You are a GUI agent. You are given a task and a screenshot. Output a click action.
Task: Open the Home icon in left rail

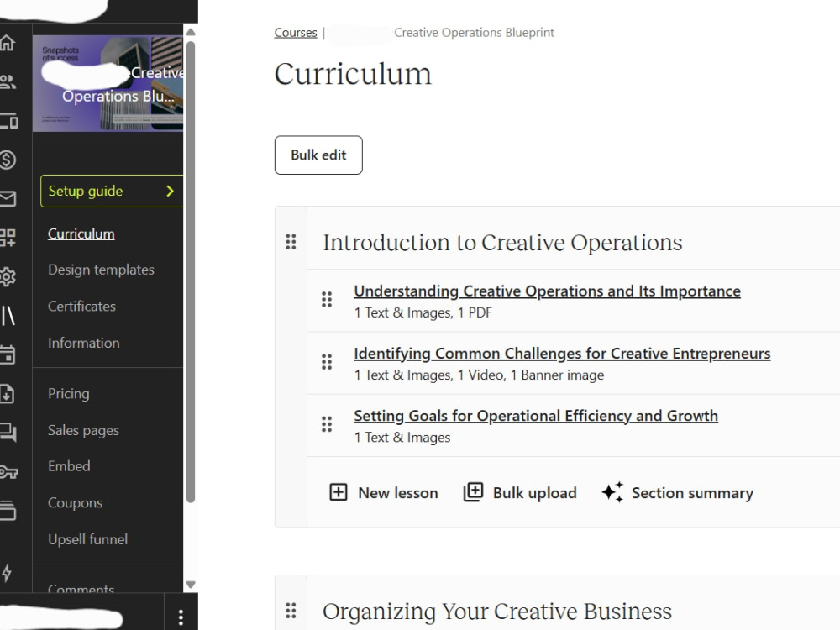7,42
